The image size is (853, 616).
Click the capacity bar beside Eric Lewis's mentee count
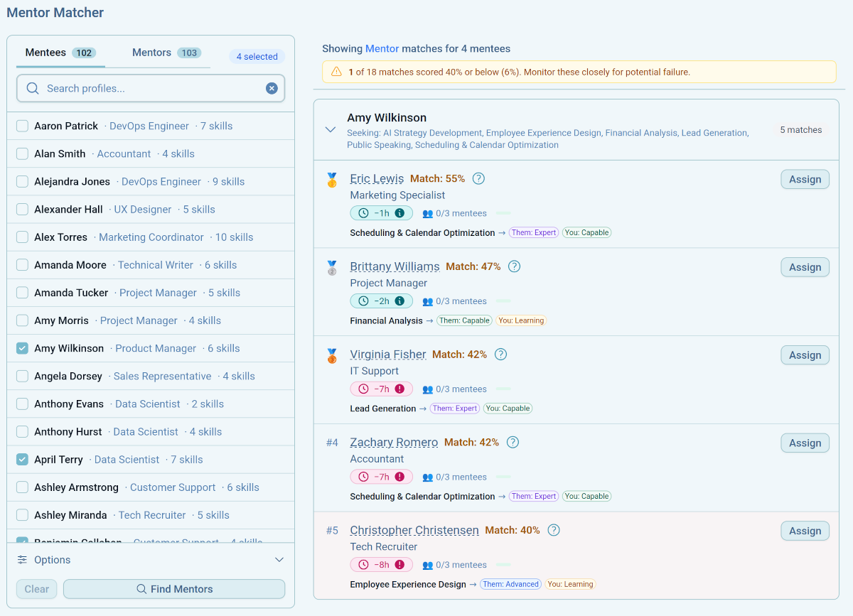[502, 212]
